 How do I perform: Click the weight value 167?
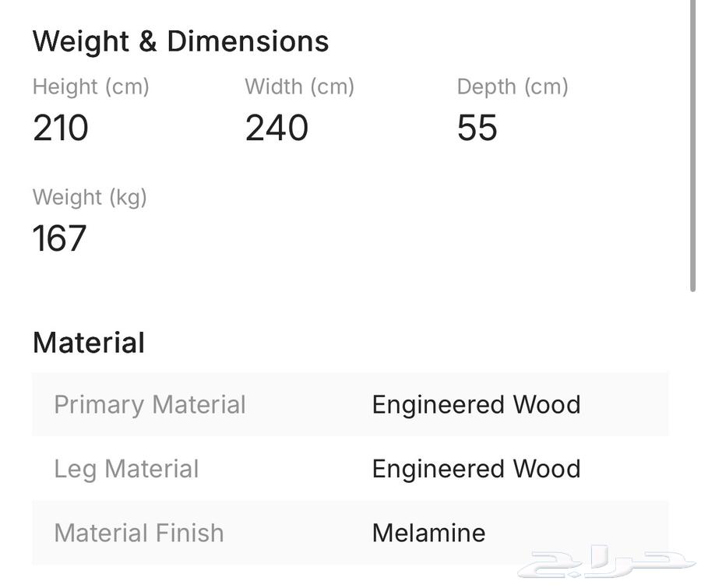coord(59,239)
